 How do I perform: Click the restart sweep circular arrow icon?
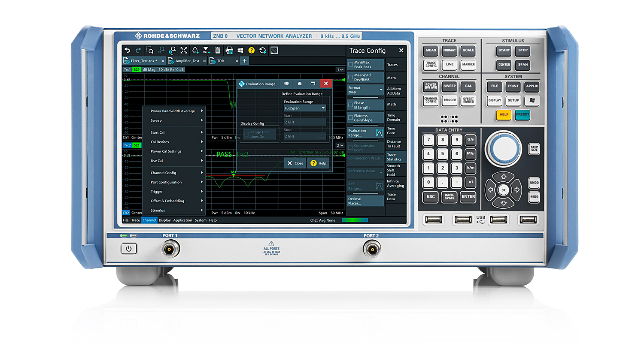[263, 50]
